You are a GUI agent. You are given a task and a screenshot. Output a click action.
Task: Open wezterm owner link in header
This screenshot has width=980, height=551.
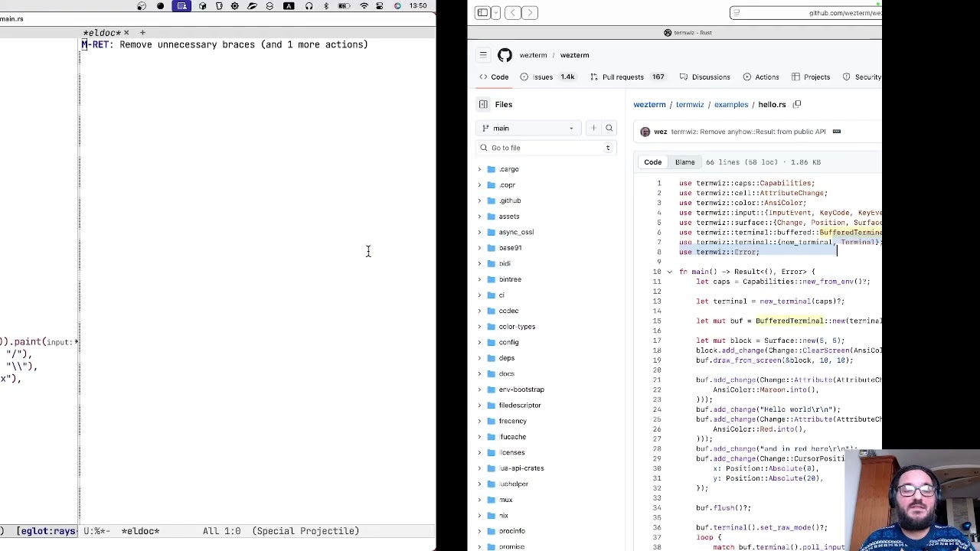[533, 55]
